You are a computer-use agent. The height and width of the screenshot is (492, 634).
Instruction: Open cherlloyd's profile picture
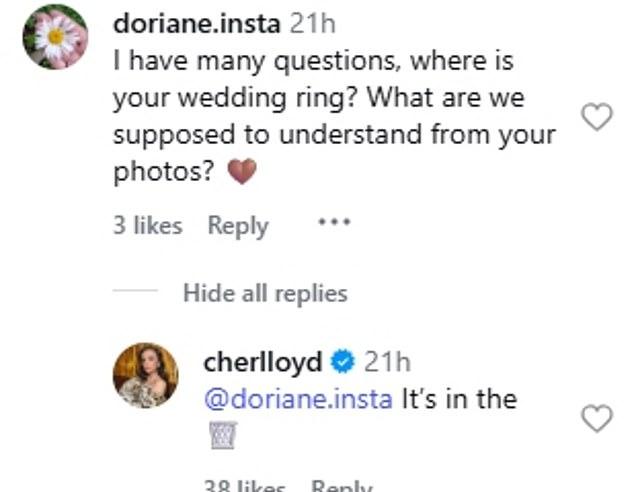[x=146, y=375]
